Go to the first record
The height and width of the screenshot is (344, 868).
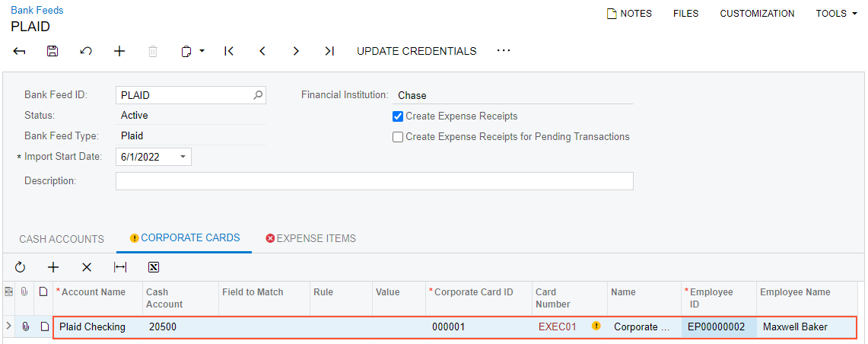pyautogui.click(x=229, y=51)
